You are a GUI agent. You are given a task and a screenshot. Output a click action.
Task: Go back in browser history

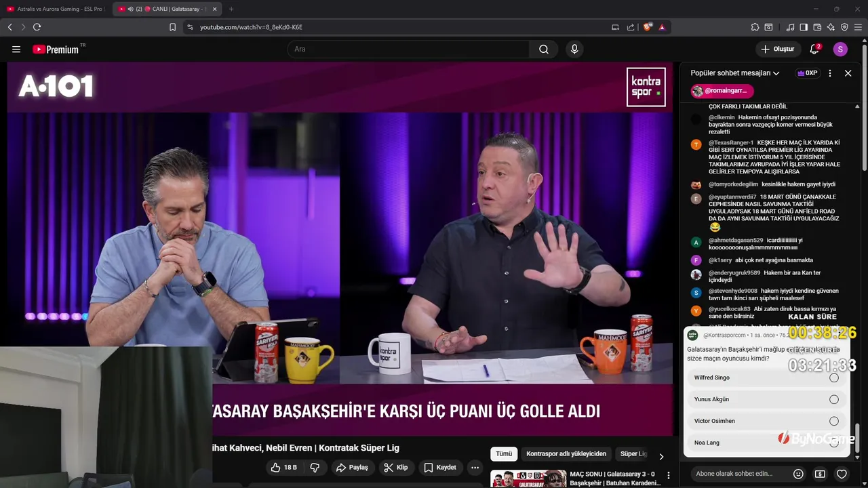10,27
